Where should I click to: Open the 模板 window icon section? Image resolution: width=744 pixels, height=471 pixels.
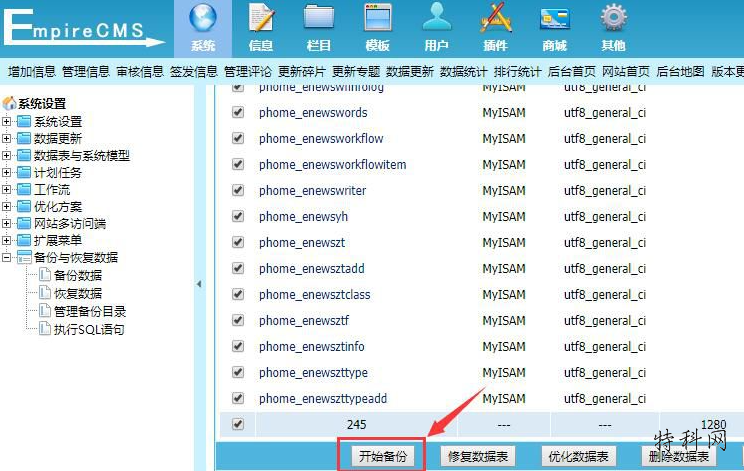tap(378, 28)
